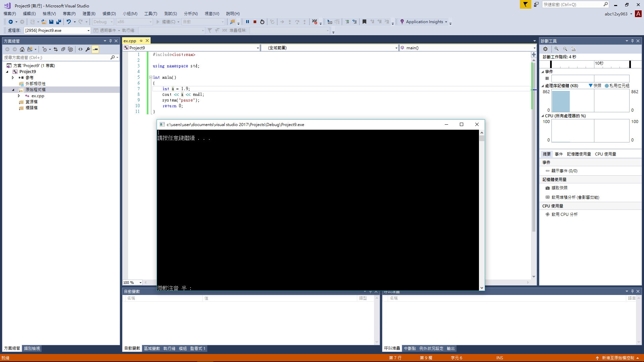The width and height of the screenshot is (644, 362).
Task: Open the File (檔案) menu
Action: [x=10, y=13]
